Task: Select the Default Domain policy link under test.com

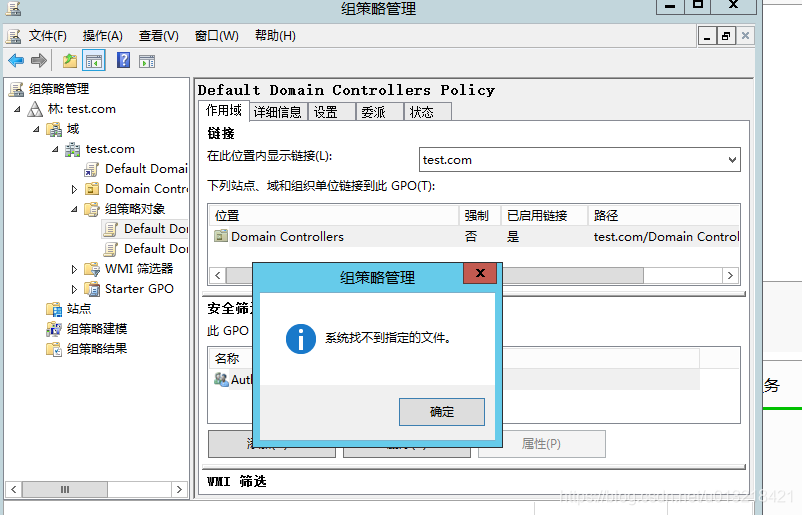Action: (146, 169)
